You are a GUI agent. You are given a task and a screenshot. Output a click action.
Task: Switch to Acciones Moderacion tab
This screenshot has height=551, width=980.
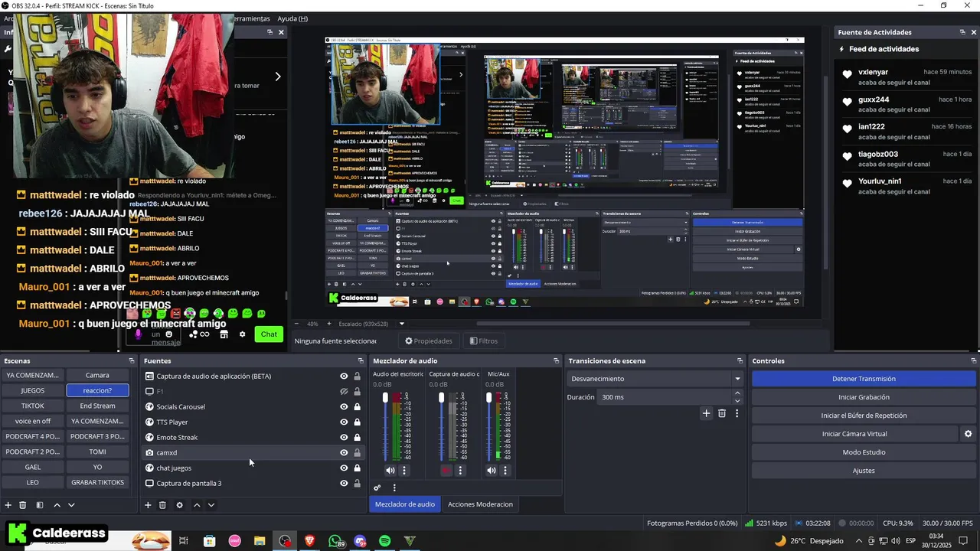pyautogui.click(x=480, y=504)
